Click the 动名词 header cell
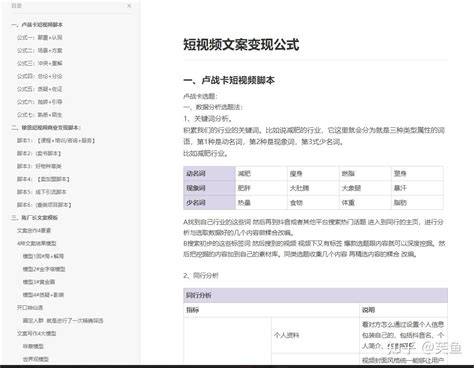 coord(209,173)
